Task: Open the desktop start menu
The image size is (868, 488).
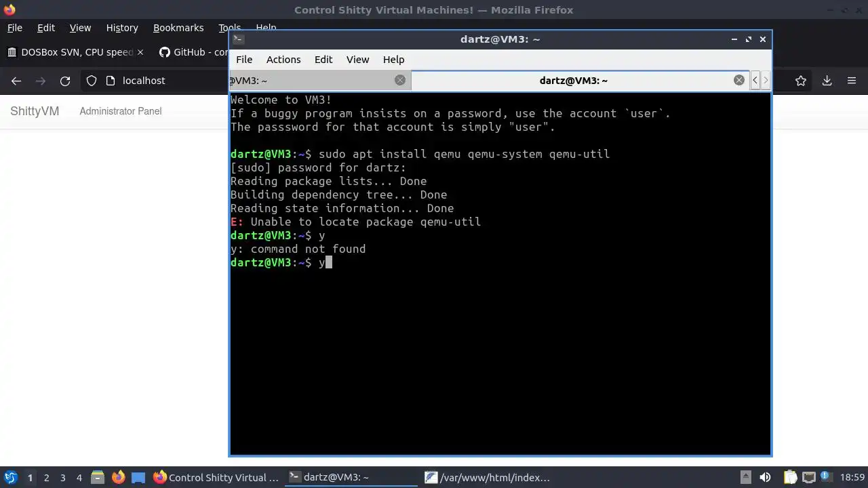Action: pyautogui.click(x=11, y=477)
